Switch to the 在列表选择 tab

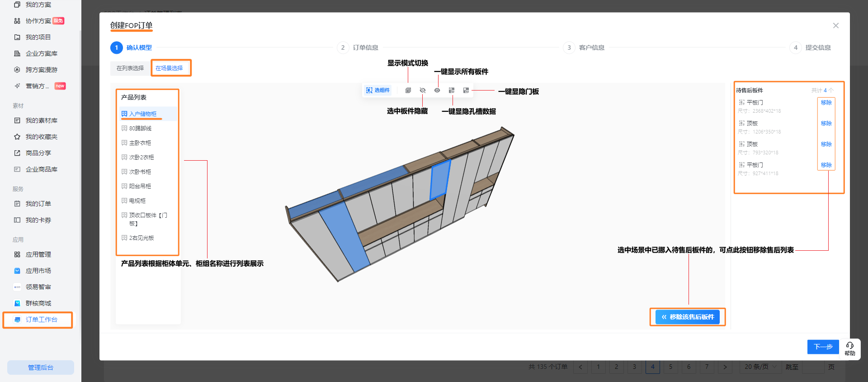tap(130, 68)
